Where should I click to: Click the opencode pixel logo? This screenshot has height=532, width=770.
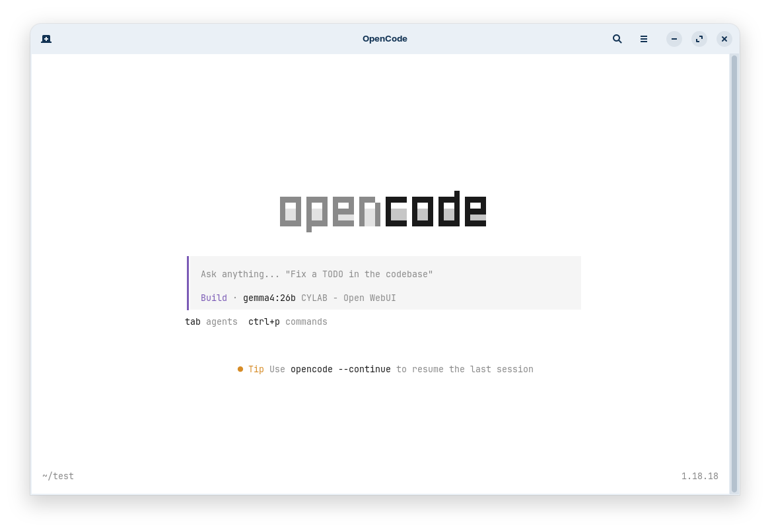point(383,211)
